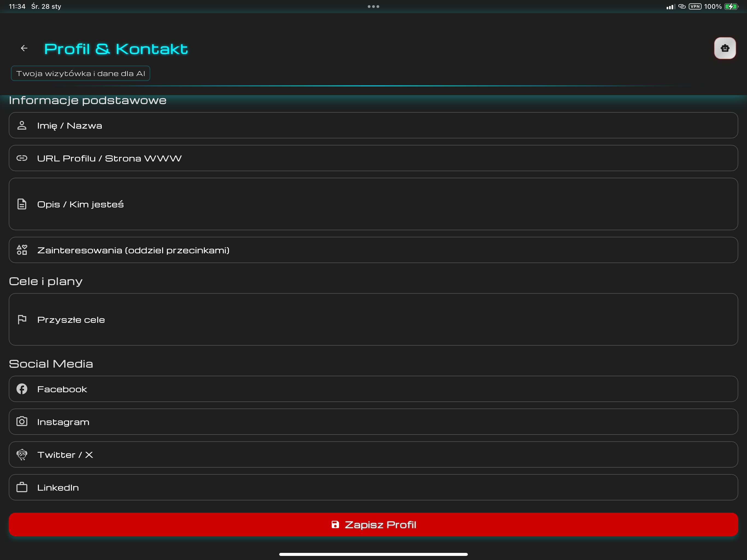
Task: Click the flag icon in Przyszłe cele
Action: coord(22,320)
